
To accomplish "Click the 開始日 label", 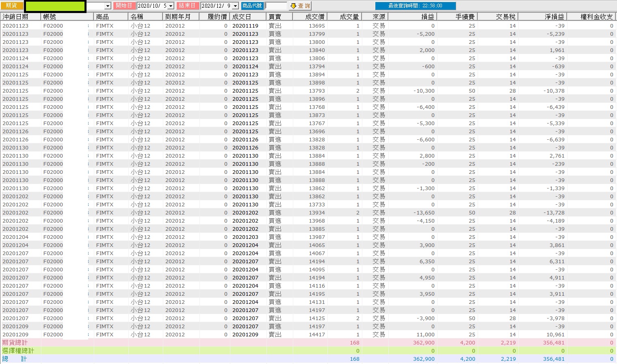I will tap(124, 6).
